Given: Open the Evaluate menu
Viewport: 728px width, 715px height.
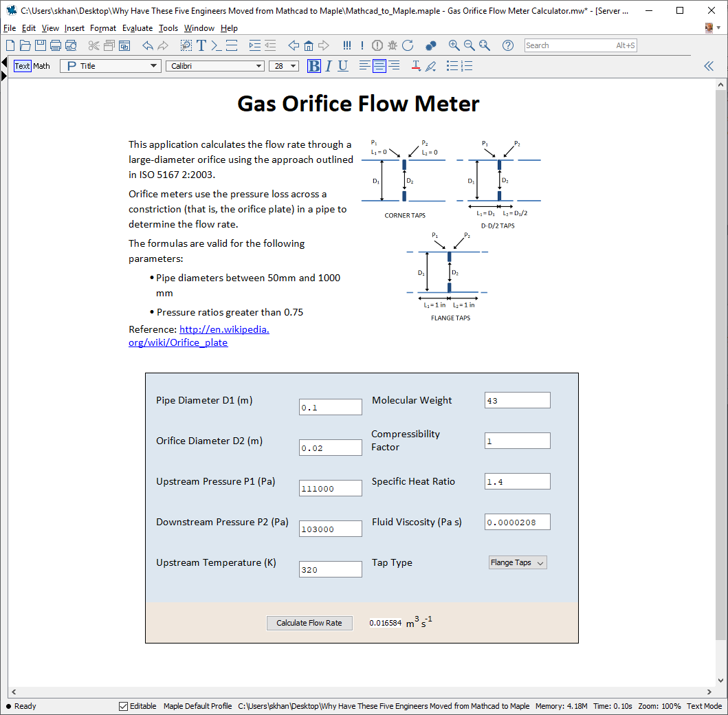Looking at the screenshot, I should pyautogui.click(x=137, y=28).
